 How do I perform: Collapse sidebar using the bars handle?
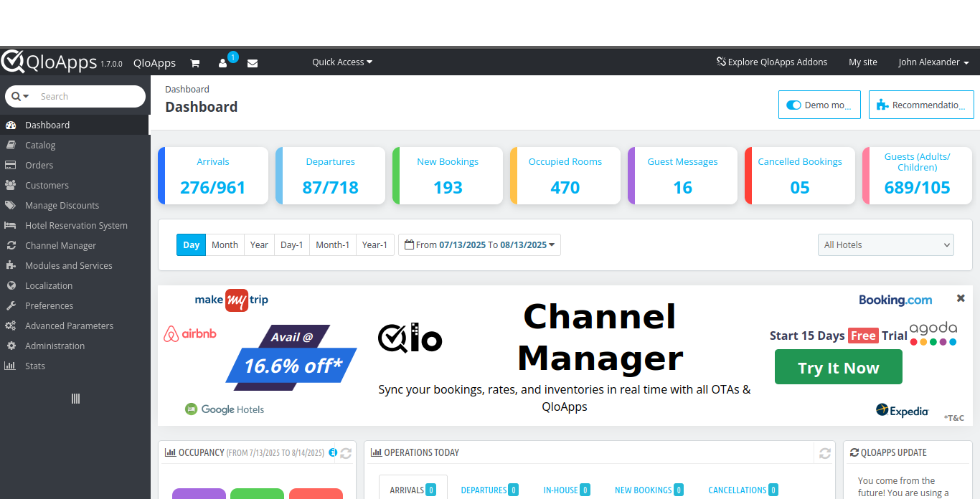click(75, 399)
